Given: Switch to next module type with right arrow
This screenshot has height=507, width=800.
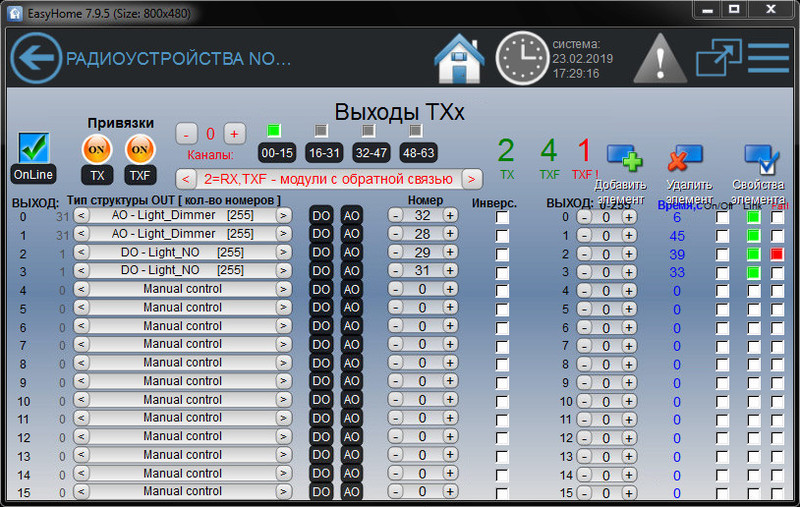Looking at the screenshot, I should [x=472, y=179].
